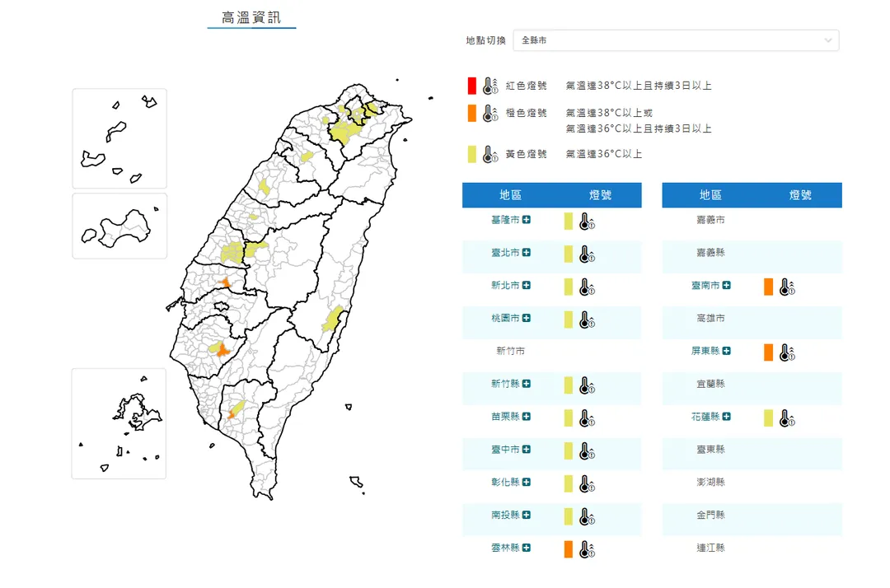Expand 桃園市 row plus icon
The height and width of the screenshot is (588, 890).
click(x=526, y=318)
